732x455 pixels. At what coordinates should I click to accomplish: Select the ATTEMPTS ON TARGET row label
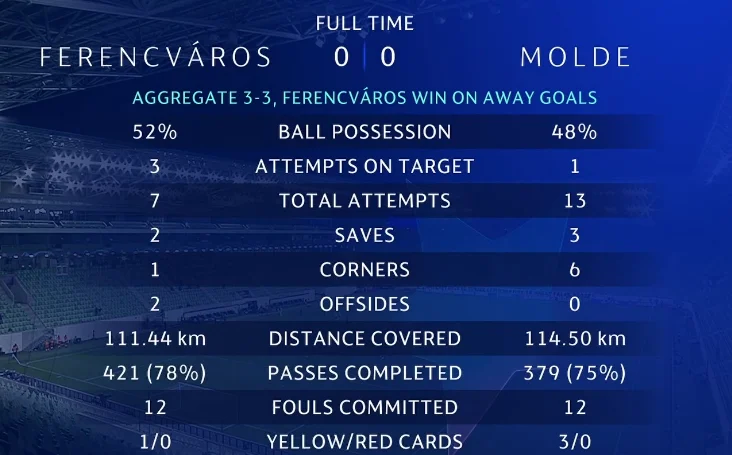365,167
